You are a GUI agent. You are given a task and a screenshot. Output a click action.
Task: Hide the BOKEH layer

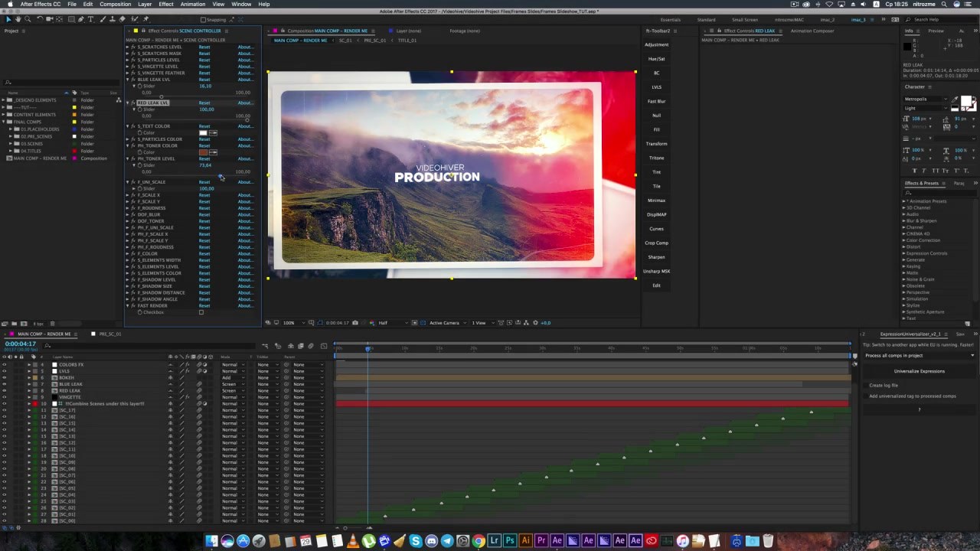(4, 377)
